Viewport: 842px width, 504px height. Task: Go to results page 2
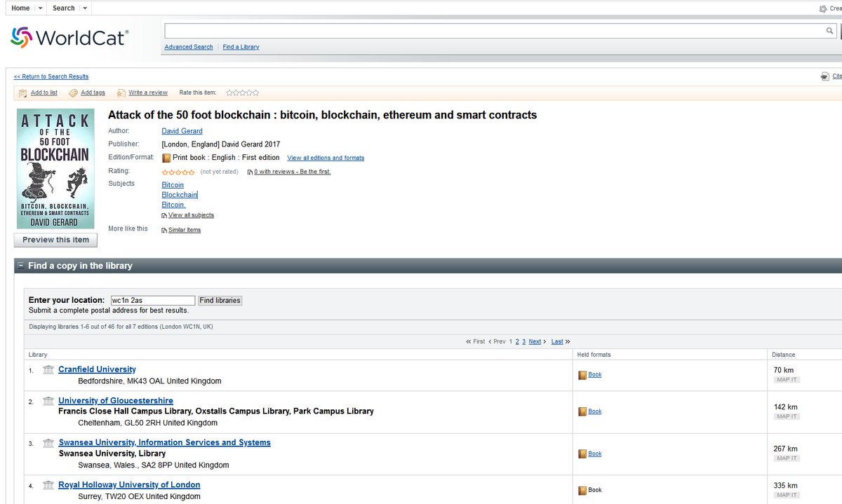coord(517,341)
